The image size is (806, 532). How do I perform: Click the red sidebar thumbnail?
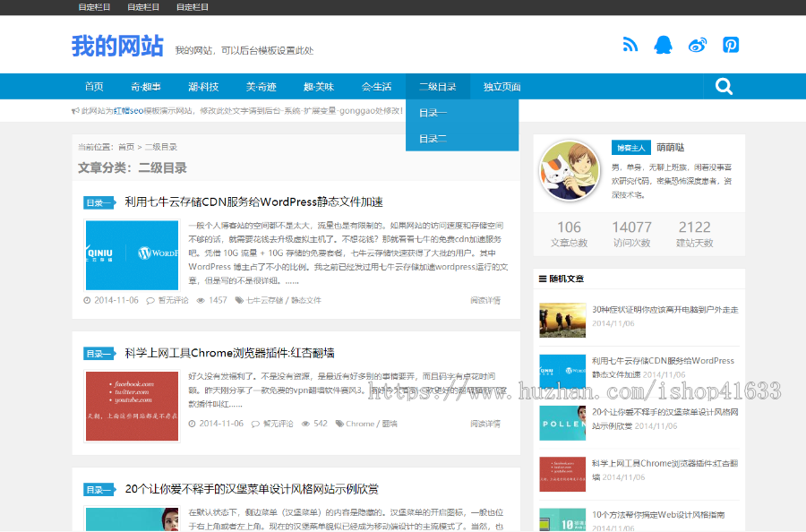[562, 474]
